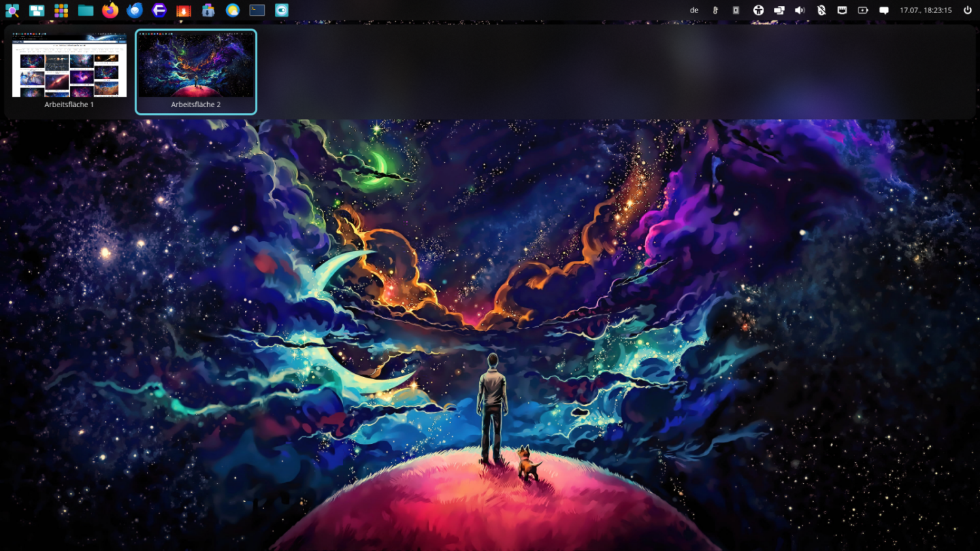This screenshot has width=980, height=551.
Task: Open the wired network (Ethernet) tray icon
Action: coord(842,10)
